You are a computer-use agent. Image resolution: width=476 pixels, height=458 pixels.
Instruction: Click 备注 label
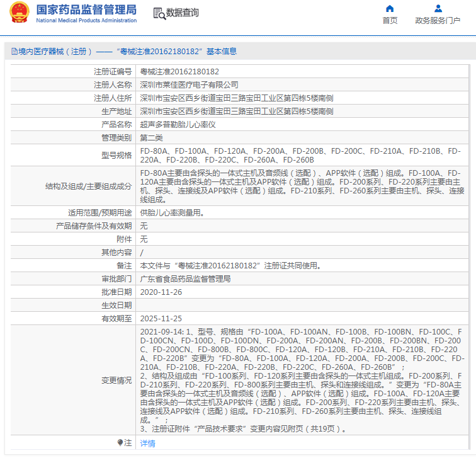pyautogui.click(x=124, y=266)
